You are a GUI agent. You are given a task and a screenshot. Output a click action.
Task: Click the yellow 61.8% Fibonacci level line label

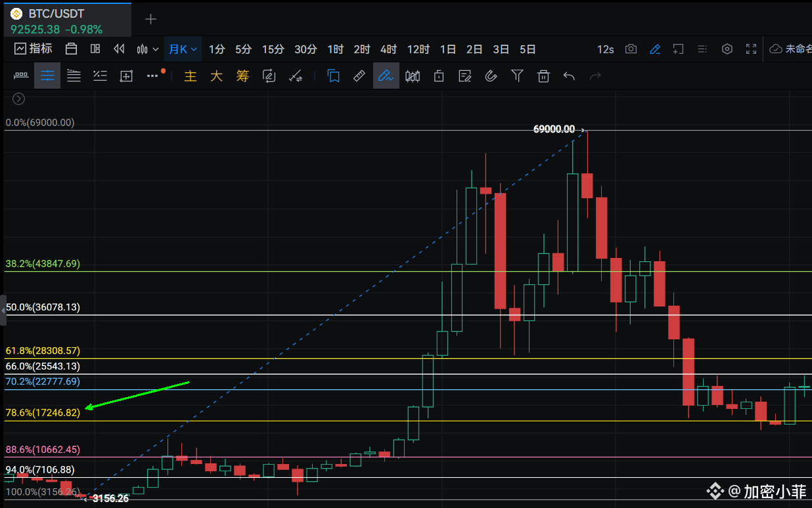42,351
